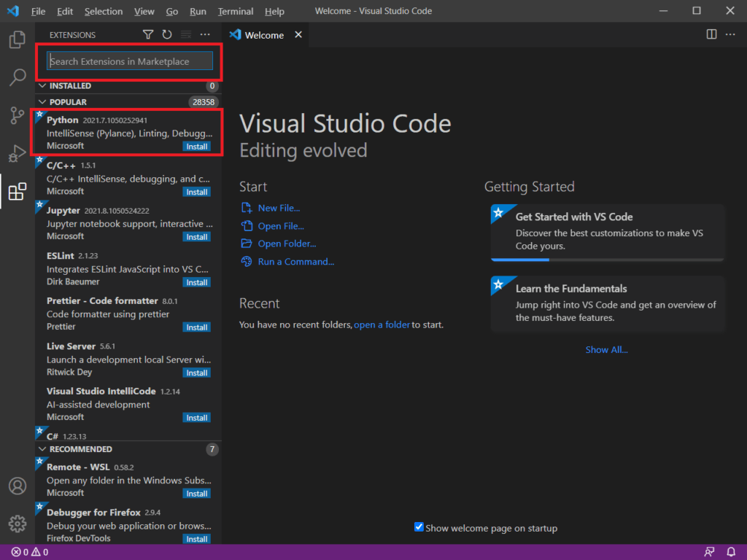Open the Terminal menu

[235, 11]
